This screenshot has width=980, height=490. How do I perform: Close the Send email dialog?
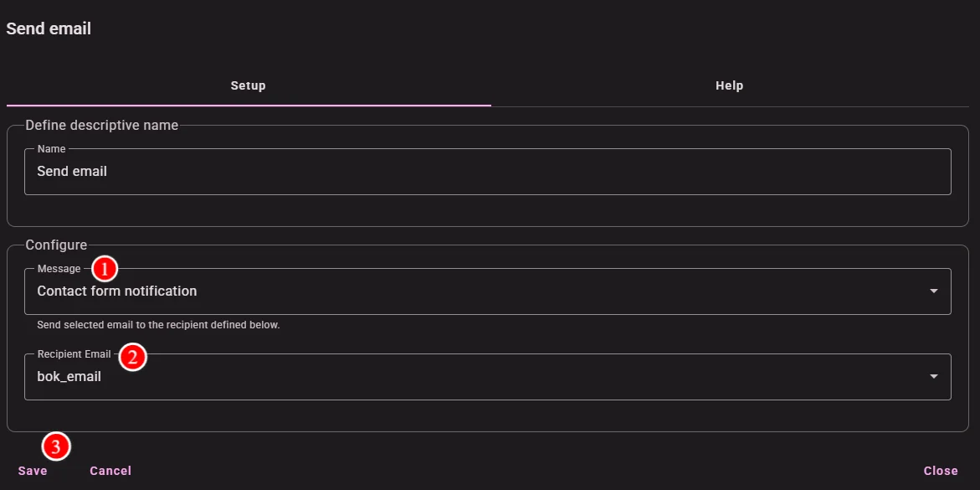pyautogui.click(x=941, y=471)
